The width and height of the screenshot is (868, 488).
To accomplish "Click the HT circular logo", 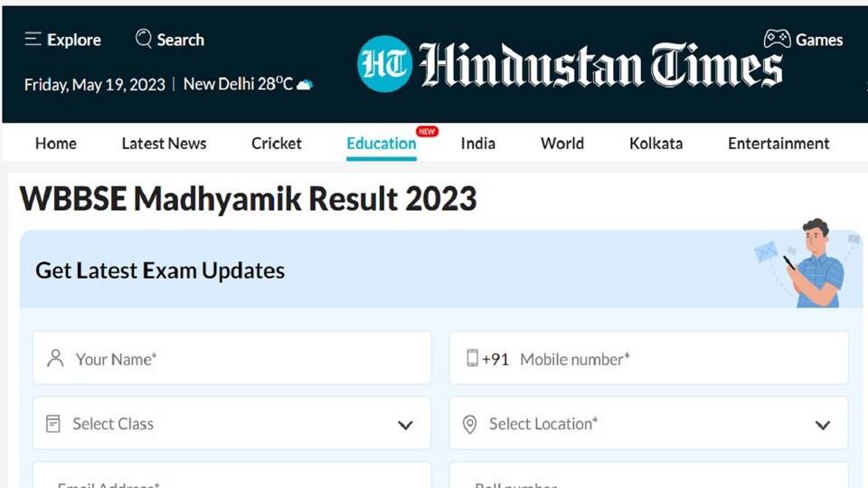I will (x=385, y=63).
